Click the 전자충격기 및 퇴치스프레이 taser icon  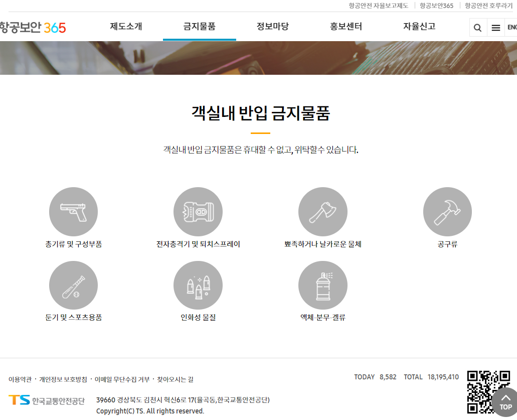(x=198, y=211)
